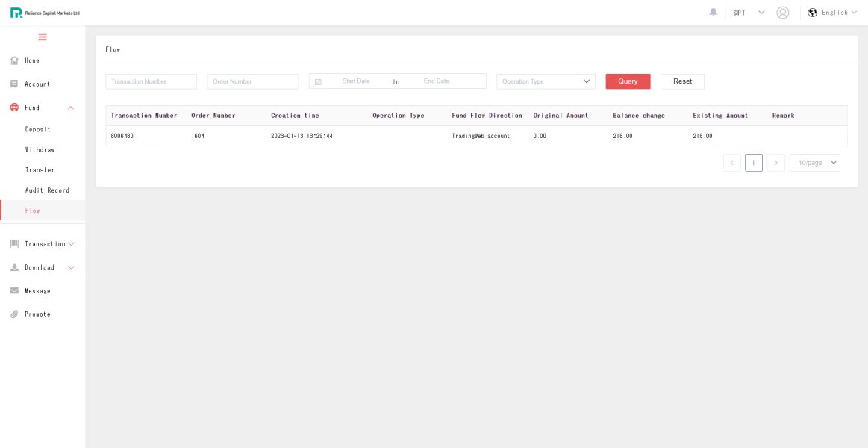Click the Original Amount column header
This screenshot has height=448, width=868.
[561, 116]
